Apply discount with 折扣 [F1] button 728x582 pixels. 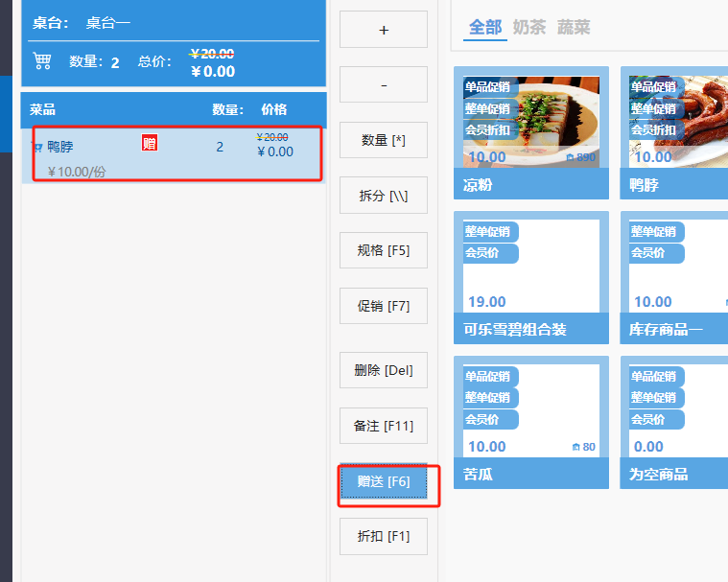coord(384,536)
